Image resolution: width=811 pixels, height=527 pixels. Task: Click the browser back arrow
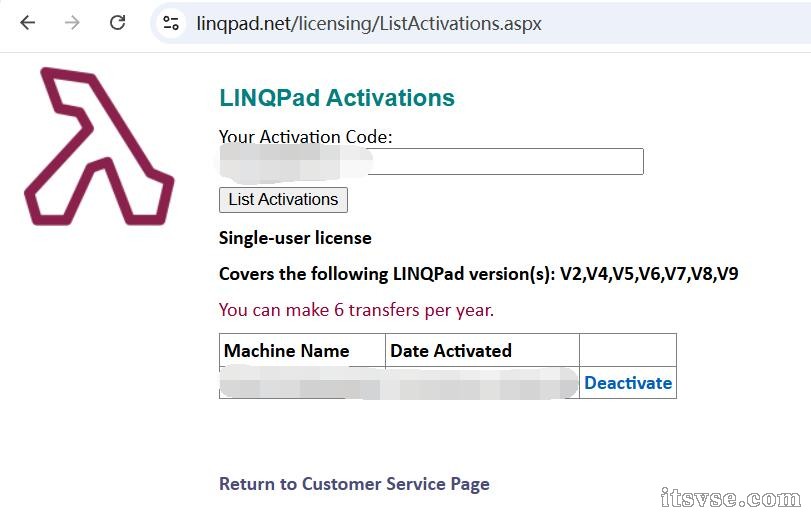[x=27, y=23]
